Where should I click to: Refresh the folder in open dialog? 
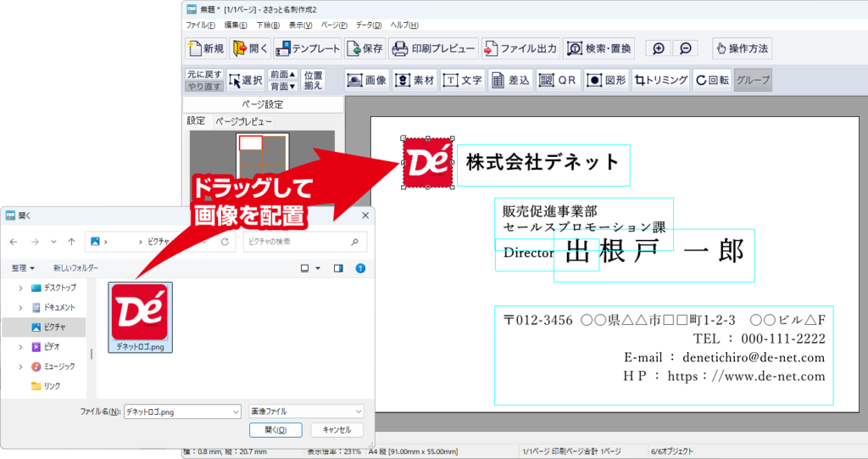[225, 242]
